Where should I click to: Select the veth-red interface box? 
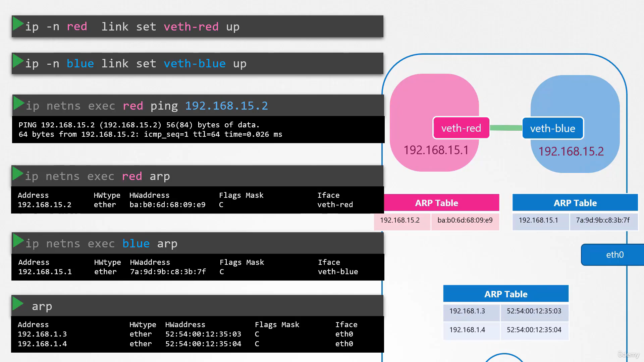[461, 128]
